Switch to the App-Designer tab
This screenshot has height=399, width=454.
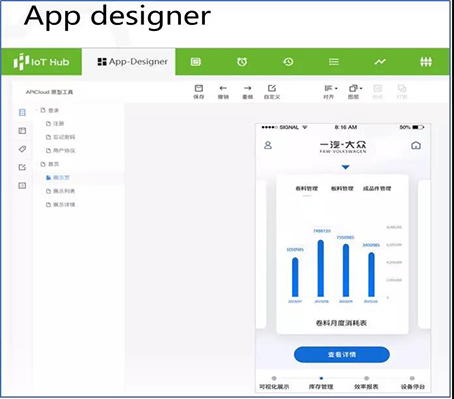click(x=132, y=62)
